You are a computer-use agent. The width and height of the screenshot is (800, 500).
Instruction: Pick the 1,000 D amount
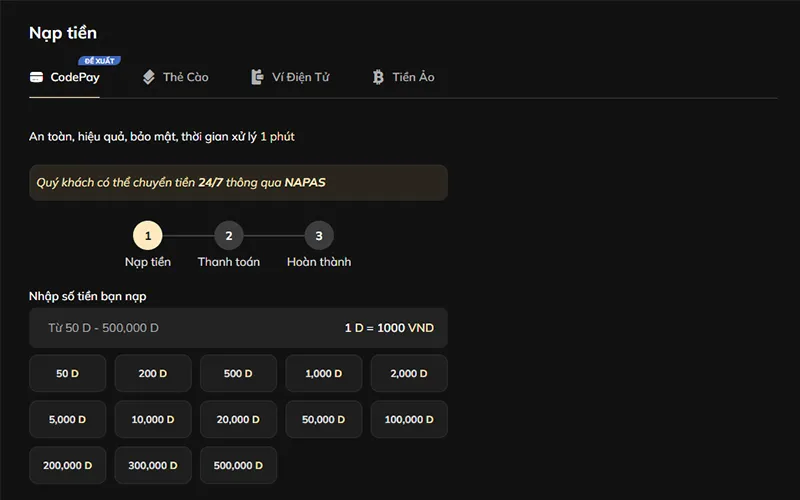(x=324, y=373)
